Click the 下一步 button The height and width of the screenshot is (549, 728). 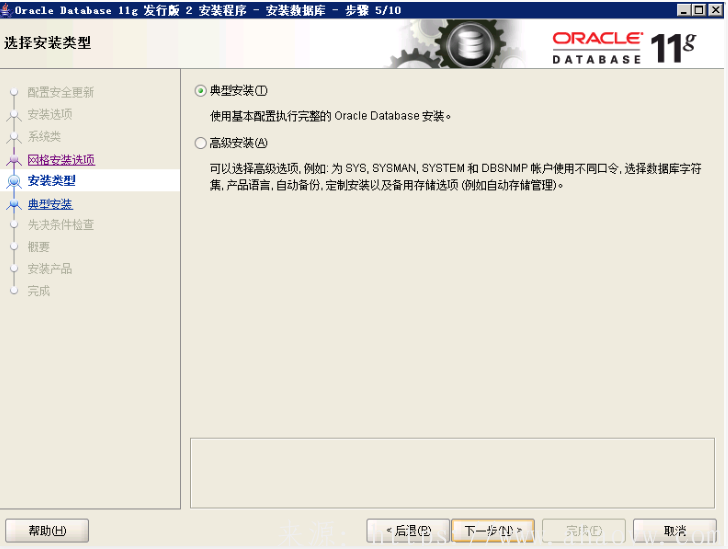click(492, 530)
